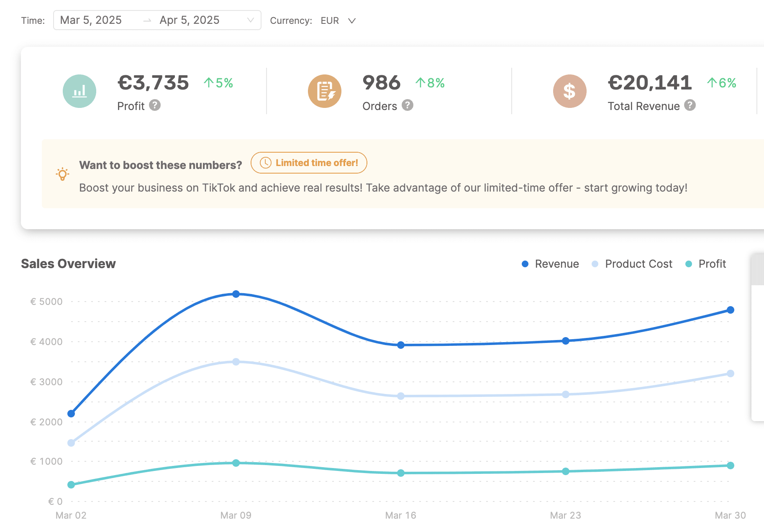Click the end date Apr 5, 2025
This screenshot has width=764, height=532.
point(190,20)
